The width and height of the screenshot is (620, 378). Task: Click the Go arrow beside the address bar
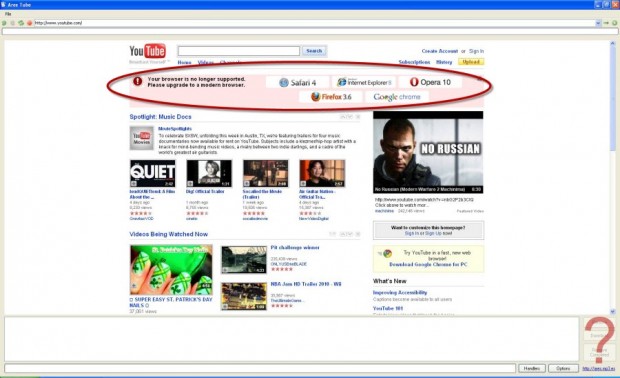click(606, 23)
